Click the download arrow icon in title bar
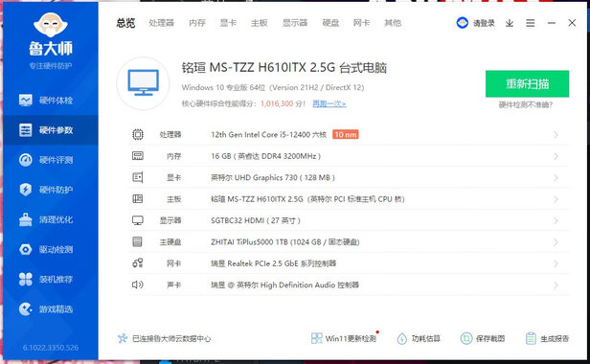Viewport: 590px width, 364px height. pos(510,23)
